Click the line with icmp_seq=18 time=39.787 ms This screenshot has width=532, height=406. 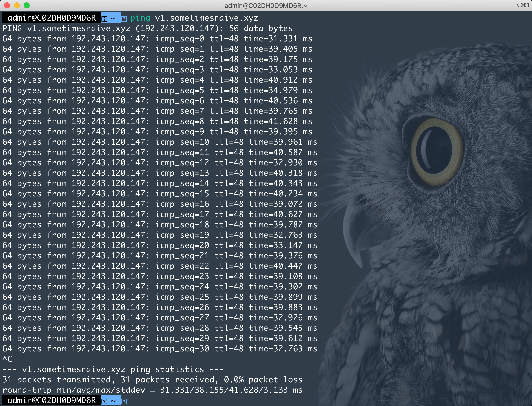pyautogui.click(x=160, y=225)
